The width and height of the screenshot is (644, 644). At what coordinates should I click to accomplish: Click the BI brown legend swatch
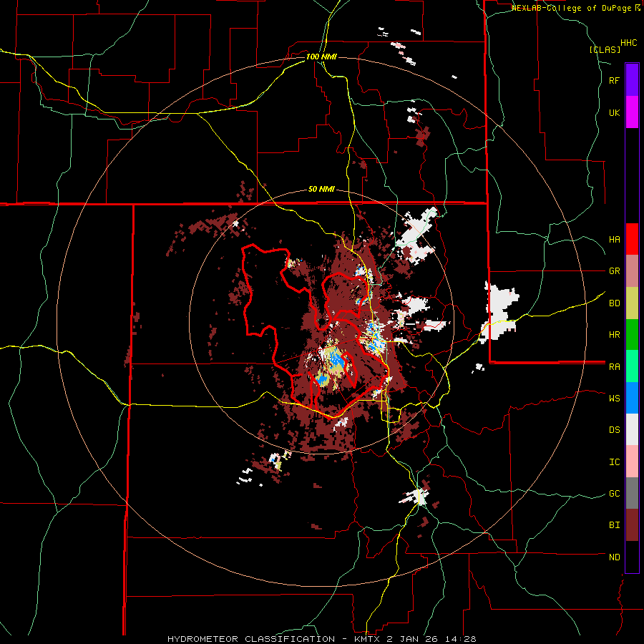pos(632,525)
